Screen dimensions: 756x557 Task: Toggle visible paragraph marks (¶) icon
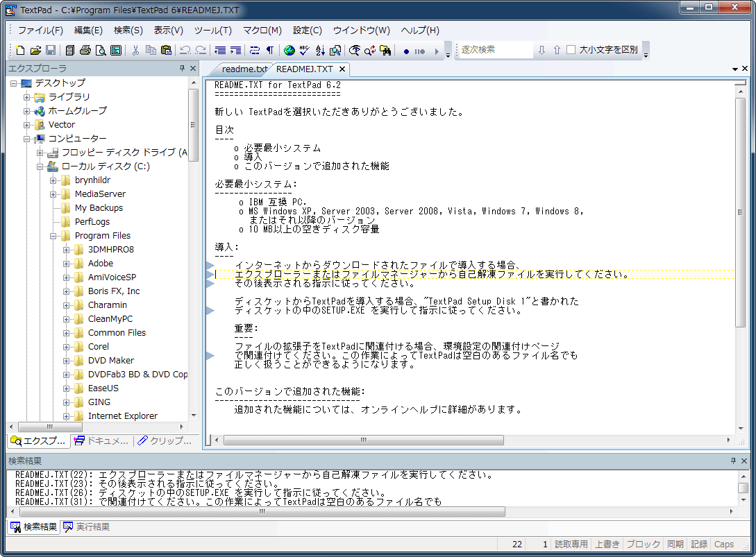coord(270,51)
